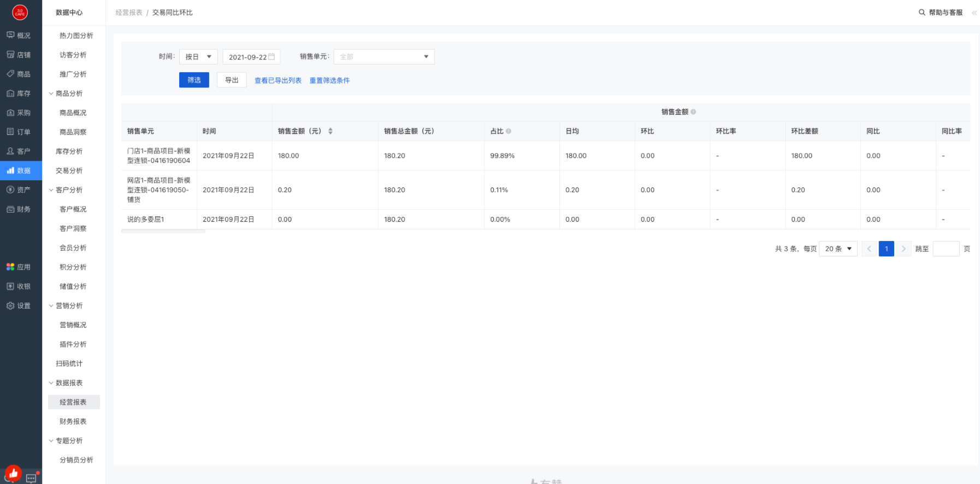Open the calendar icon in date field
Image resolution: width=980 pixels, height=484 pixels.
click(x=271, y=57)
